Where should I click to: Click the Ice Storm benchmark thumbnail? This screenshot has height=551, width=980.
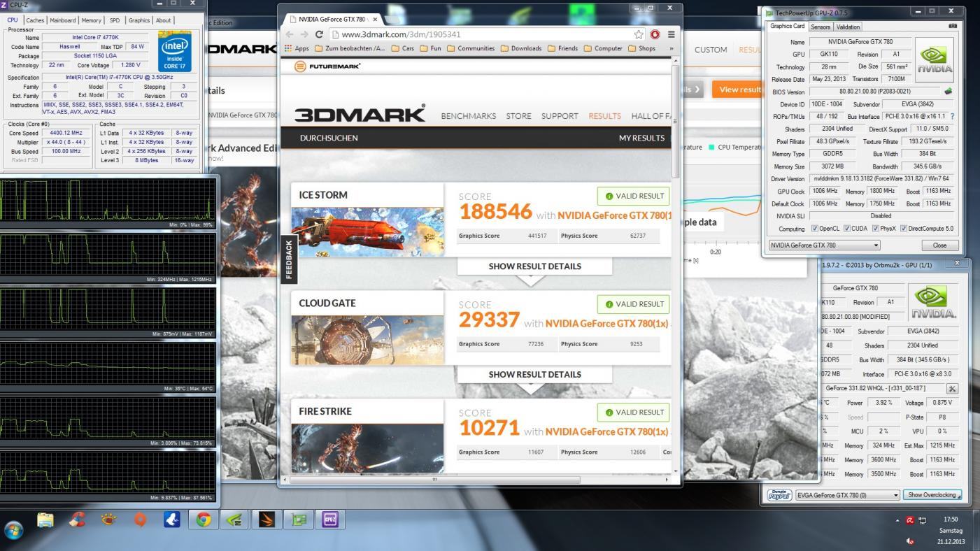point(367,231)
